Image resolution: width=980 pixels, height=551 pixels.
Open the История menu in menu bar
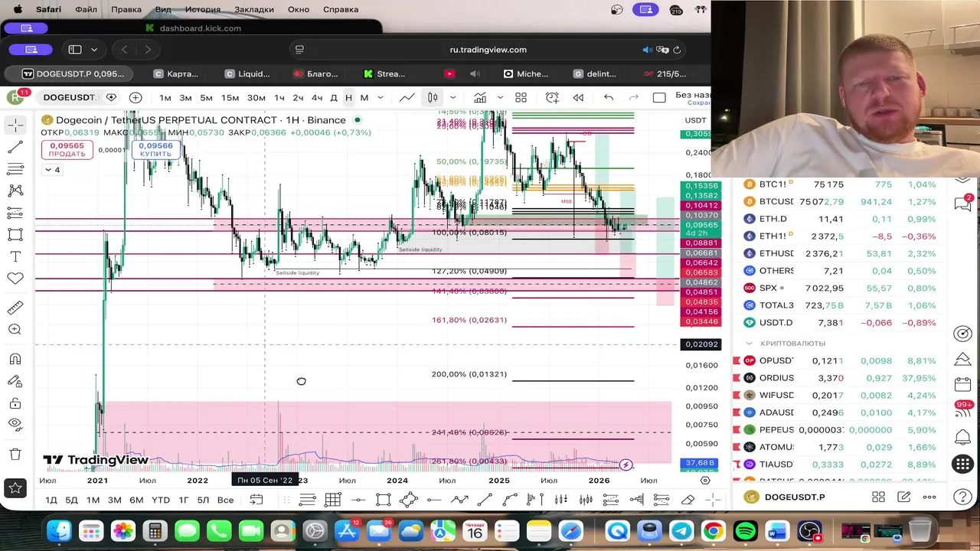(202, 9)
